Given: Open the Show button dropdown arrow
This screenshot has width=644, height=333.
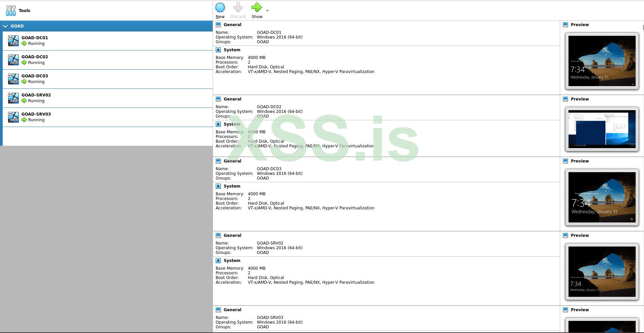Looking at the screenshot, I should (x=267, y=11).
